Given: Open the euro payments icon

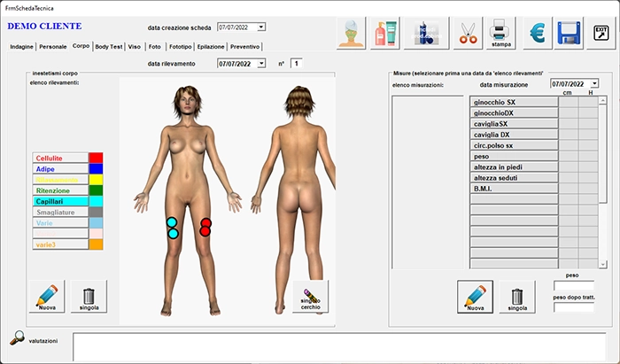Looking at the screenshot, I should (538, 33).
